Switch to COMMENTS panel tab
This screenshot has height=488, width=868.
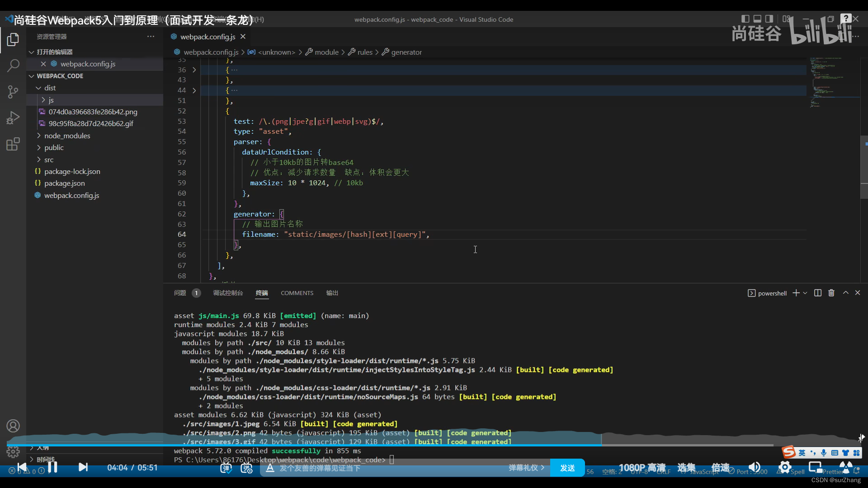(x=297, y=293)
